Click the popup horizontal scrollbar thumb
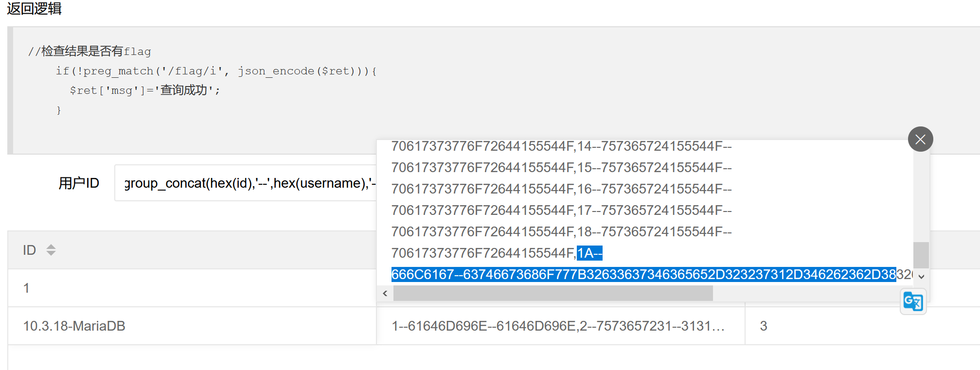 coord(553,293)
